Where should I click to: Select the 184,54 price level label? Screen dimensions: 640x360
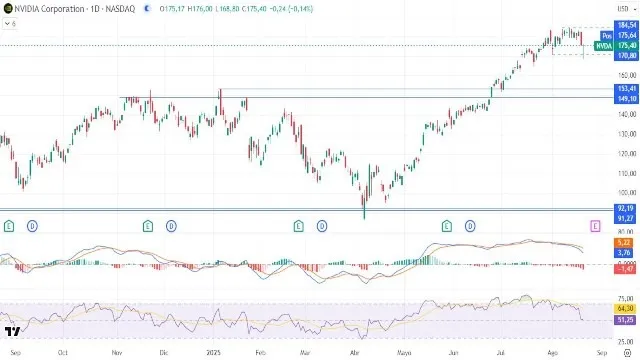[627, 25]
